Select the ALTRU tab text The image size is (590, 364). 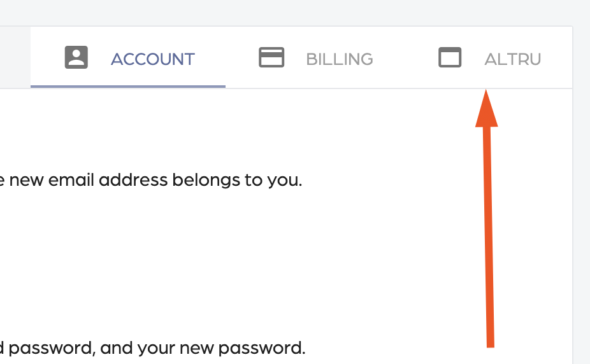pos(512,59)
